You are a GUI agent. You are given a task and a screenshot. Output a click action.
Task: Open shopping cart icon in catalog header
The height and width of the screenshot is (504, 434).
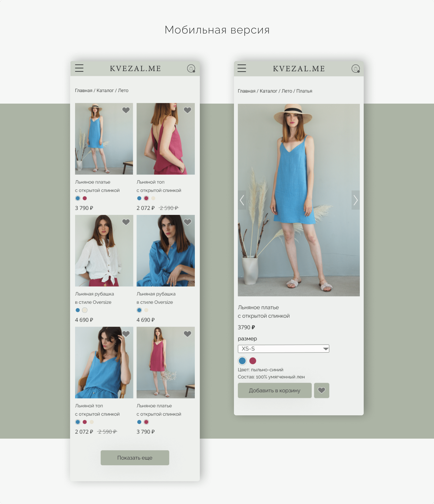[191, 69]
